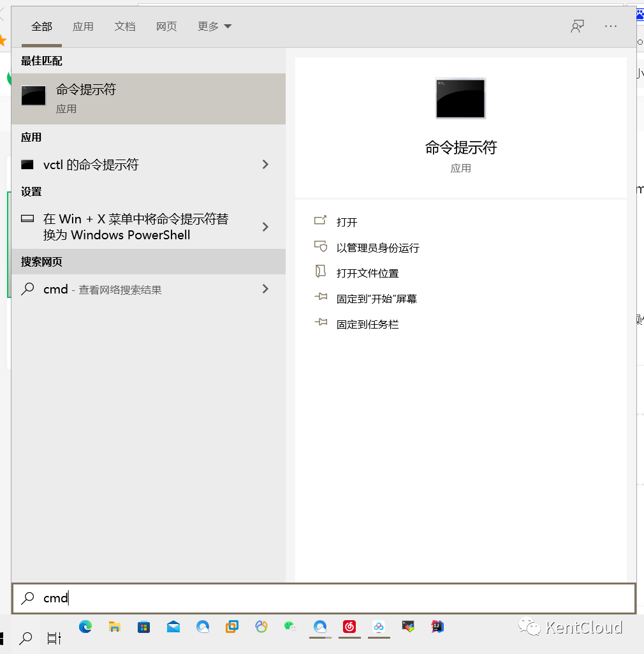Click 打开 to open Command Prompt
The width and height of the screenshot is (644, 654).
point(347,222)
